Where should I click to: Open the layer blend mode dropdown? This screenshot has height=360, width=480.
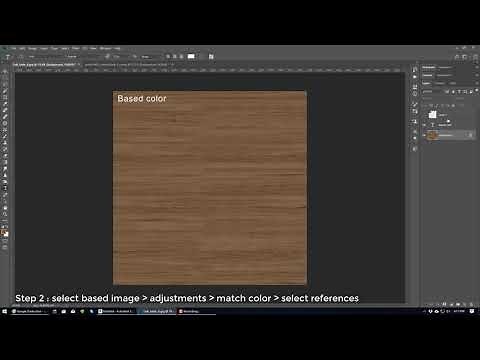click(437, 99)
